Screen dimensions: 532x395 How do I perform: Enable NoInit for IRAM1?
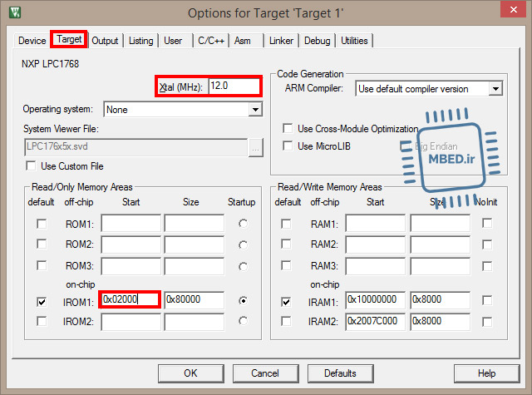tap(487, 300)
